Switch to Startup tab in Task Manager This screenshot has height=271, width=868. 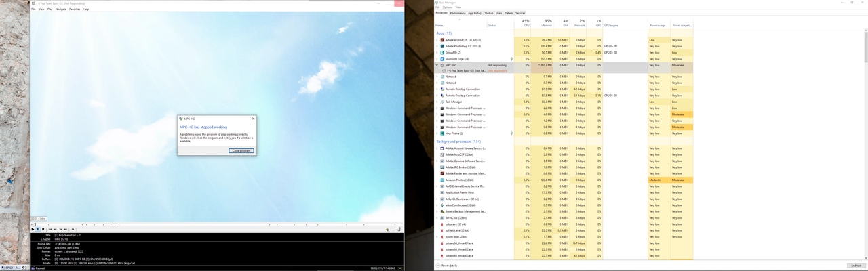pos(489,13)
